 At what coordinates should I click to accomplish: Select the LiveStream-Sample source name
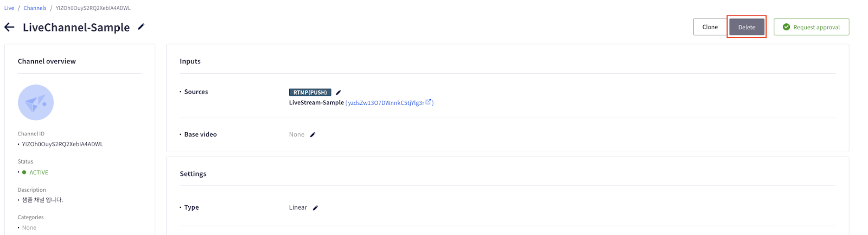click(316, 103)
